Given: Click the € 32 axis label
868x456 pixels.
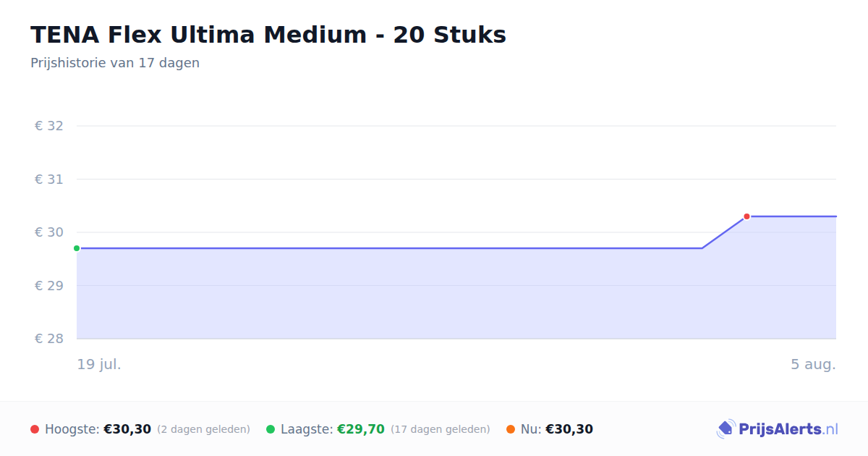Looking at the screenshot, I should point(49,126).
